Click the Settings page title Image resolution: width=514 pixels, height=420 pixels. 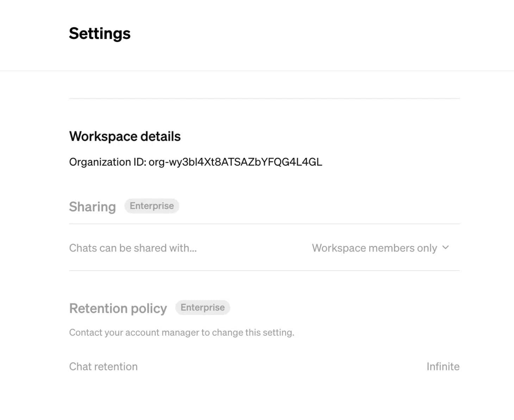100,33
